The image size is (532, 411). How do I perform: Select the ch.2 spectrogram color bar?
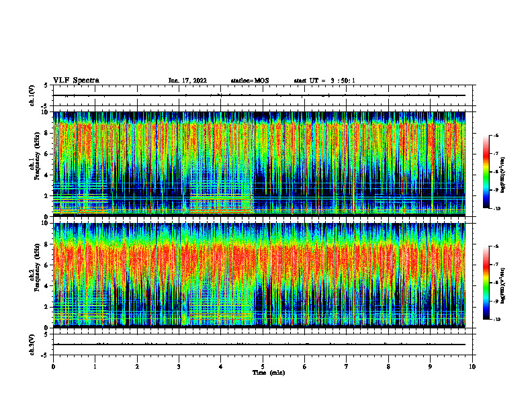pyautogui.click(x=486, y=283)
